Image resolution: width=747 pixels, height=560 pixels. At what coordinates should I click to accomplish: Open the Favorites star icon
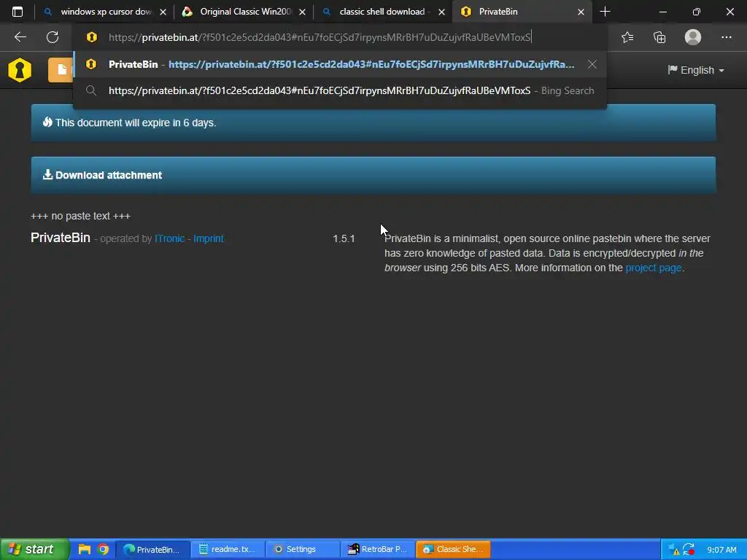point(627,37)
